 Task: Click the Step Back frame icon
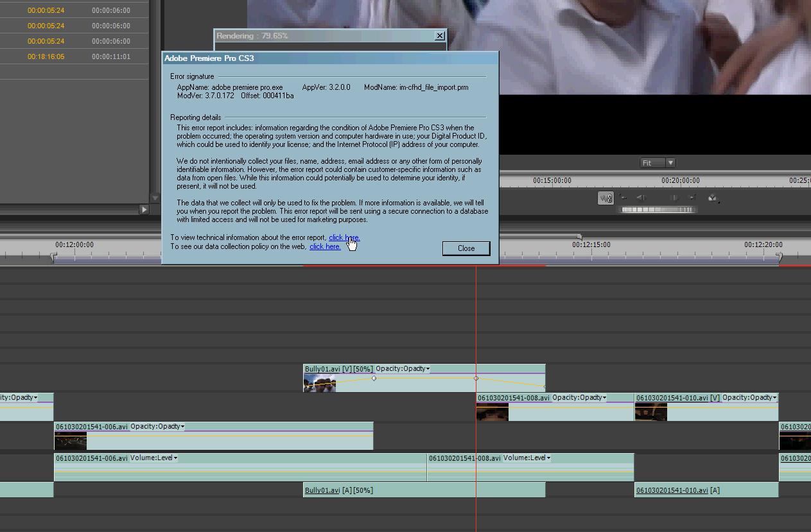pyautogui.click(x=641, y=198)
